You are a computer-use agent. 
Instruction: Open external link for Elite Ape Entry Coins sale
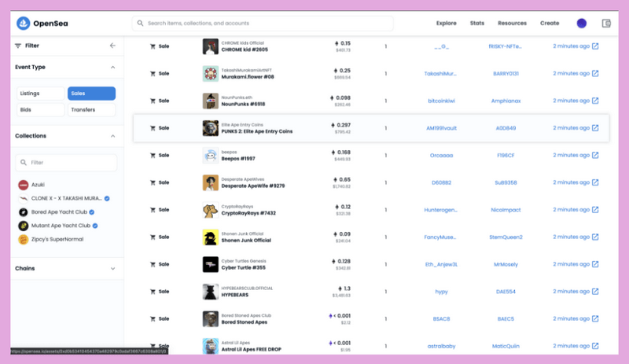pos(595,128)
